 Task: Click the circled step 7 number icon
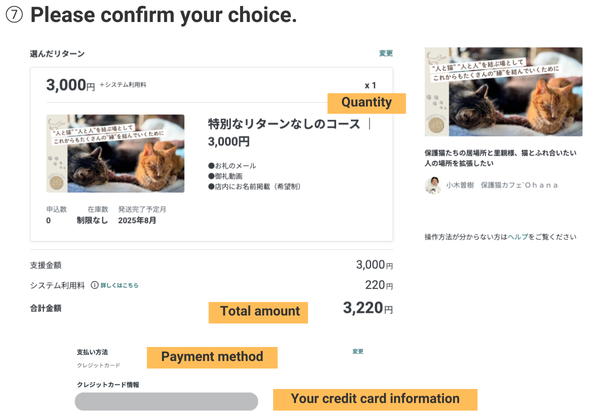pyautogui.click(x=14, y=16)
